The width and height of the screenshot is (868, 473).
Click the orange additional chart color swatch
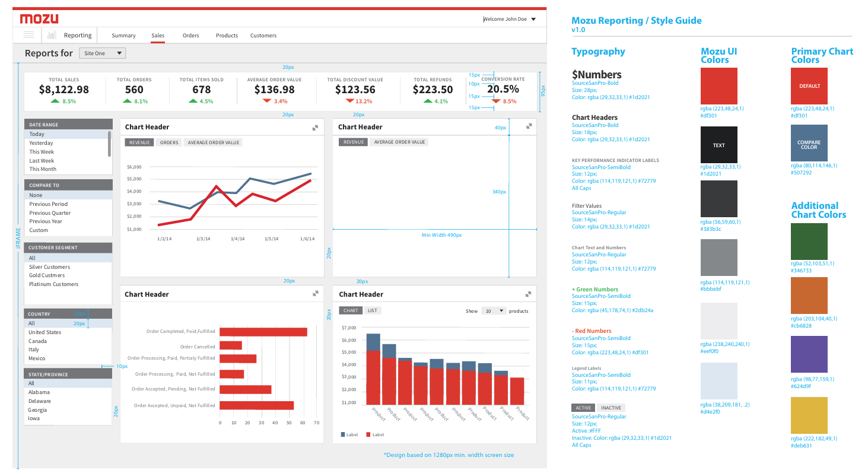pyautogui.click(x=809, y=296)
